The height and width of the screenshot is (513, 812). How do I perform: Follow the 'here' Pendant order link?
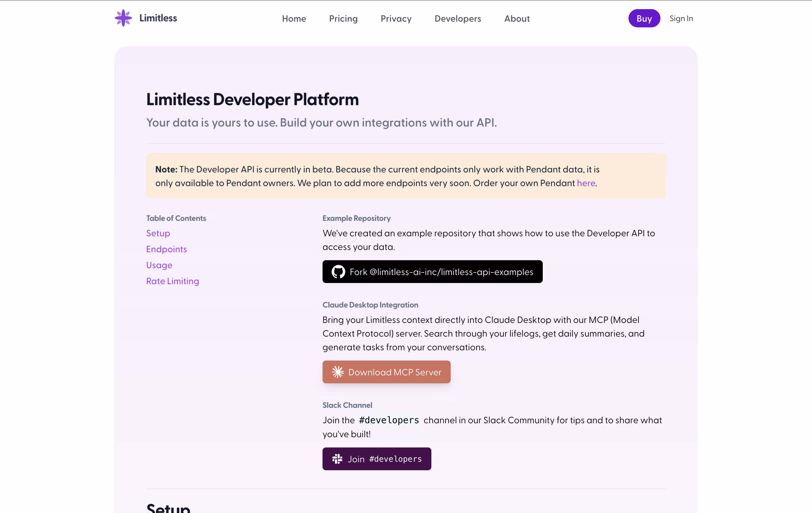coord(586,183)
